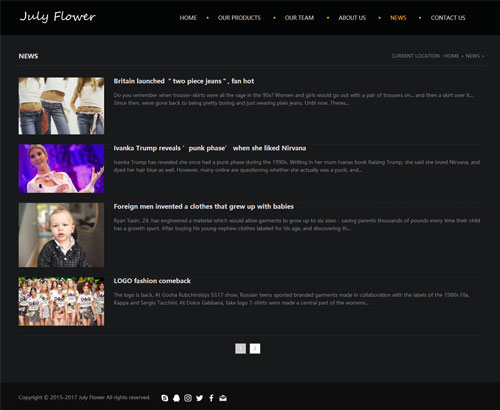The height and width of the screenshot is (410, 500).
Task: Go to the HOME menu item
Action: (188, 18)
